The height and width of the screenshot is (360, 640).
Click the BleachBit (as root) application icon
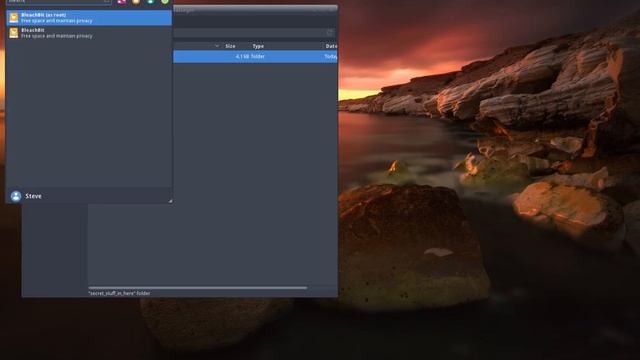click(14, 18)
